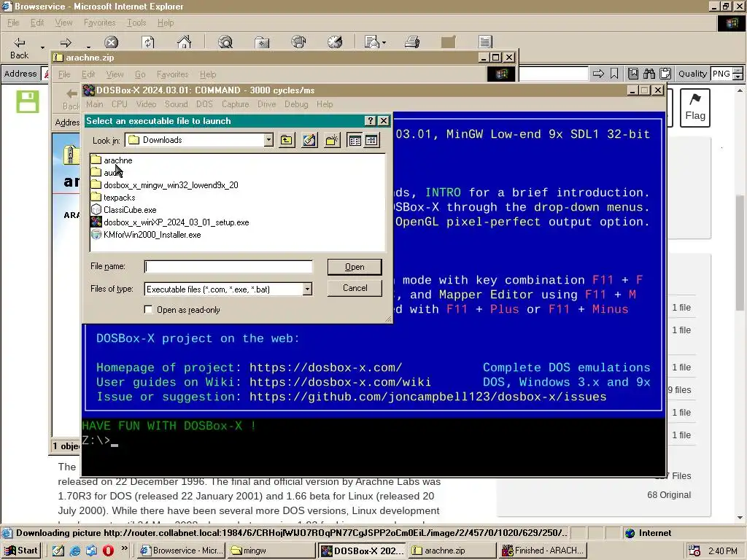Click Windows Start button
This screenshot has height=560, width=747.
coord(21,551)
